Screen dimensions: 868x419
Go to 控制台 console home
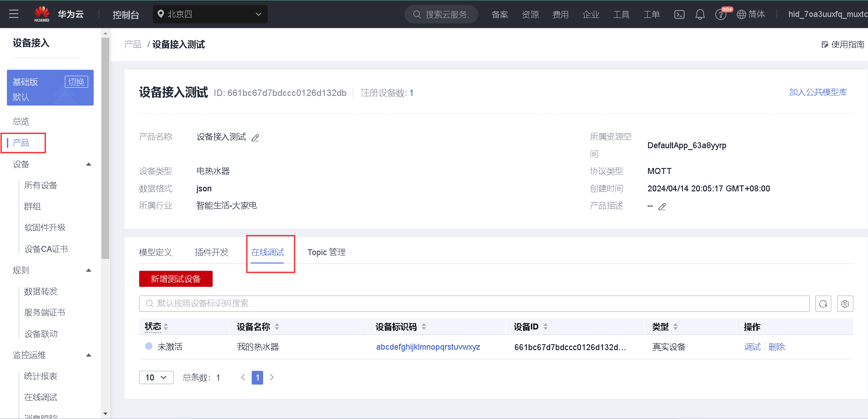click(x=126, y=15)
